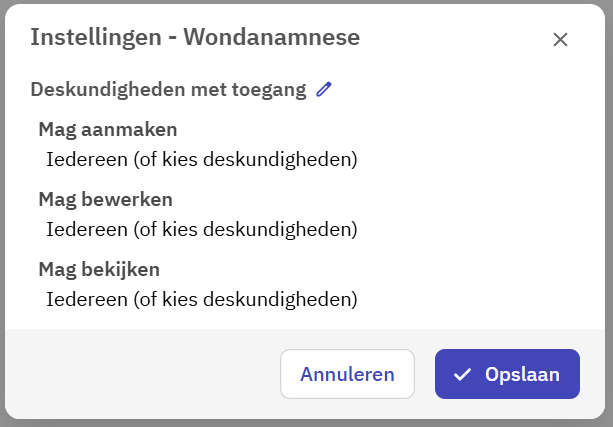This screenshot has height=427, width=613.
Task: Click the 'Mag bewerken' label
Action: (105, 199)
